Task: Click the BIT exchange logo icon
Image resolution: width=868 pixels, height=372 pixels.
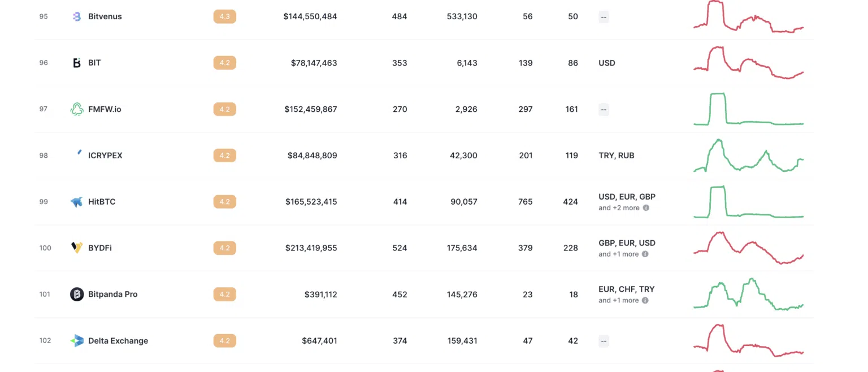Action: click(x=77, y=63)
